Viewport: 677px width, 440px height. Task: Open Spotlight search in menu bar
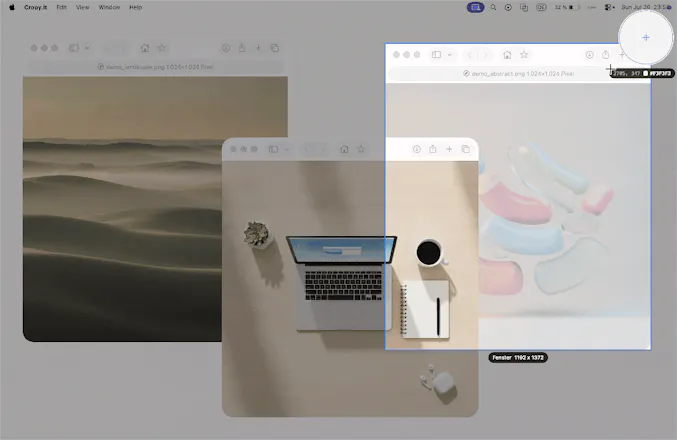(493, 7)
